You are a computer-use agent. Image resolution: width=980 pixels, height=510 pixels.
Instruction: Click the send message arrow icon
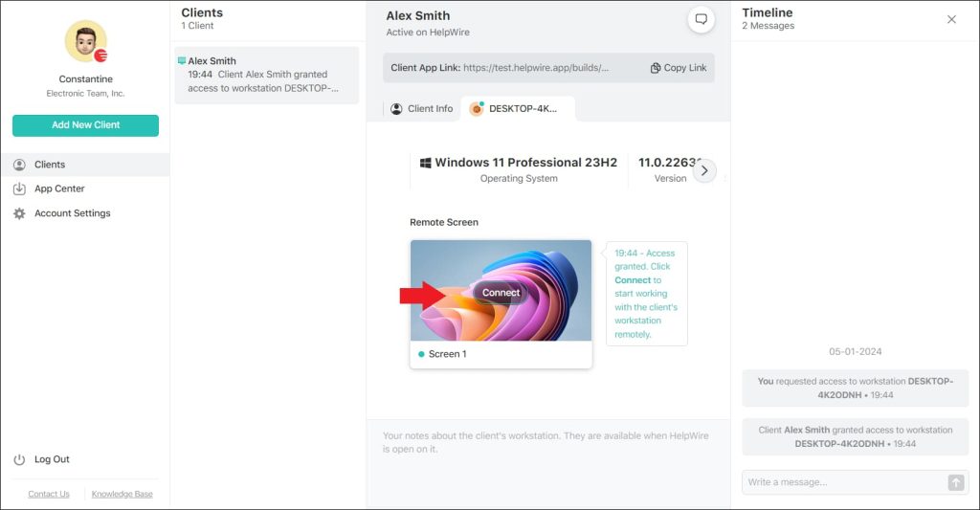(x=955, y=482)
